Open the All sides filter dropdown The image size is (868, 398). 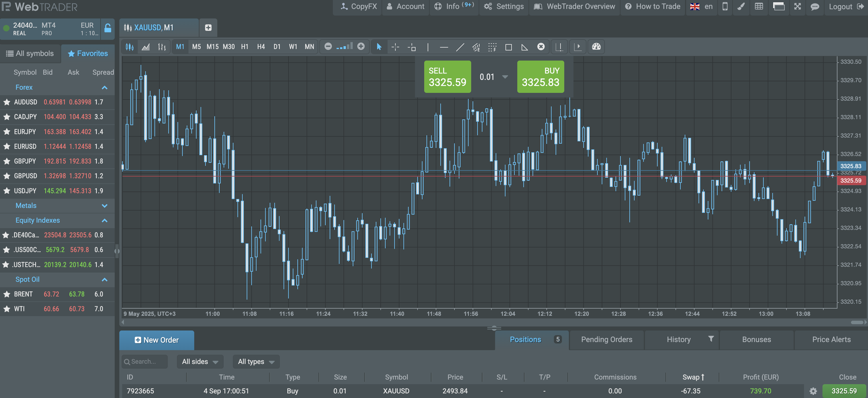(200, 362)
